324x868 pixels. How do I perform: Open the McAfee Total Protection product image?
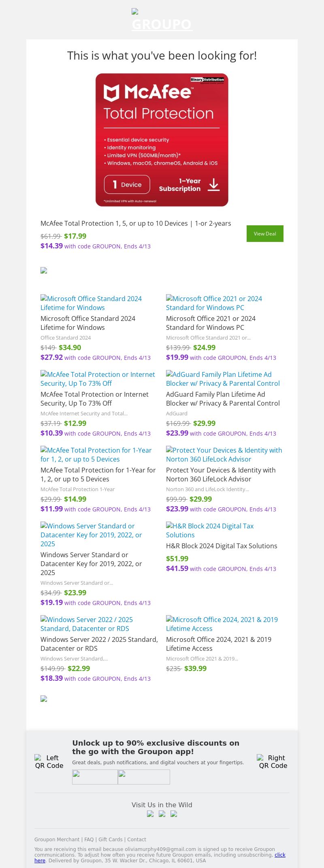click(x=162, y=140)
